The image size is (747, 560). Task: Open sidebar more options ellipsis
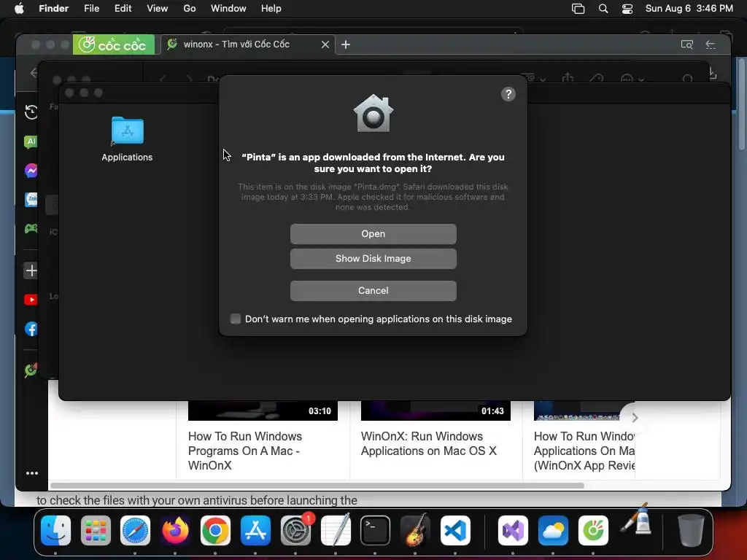pos(32,473)
